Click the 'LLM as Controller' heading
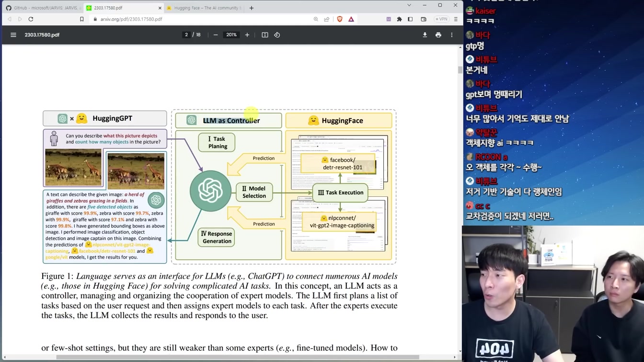 click(x=231, y=121)
